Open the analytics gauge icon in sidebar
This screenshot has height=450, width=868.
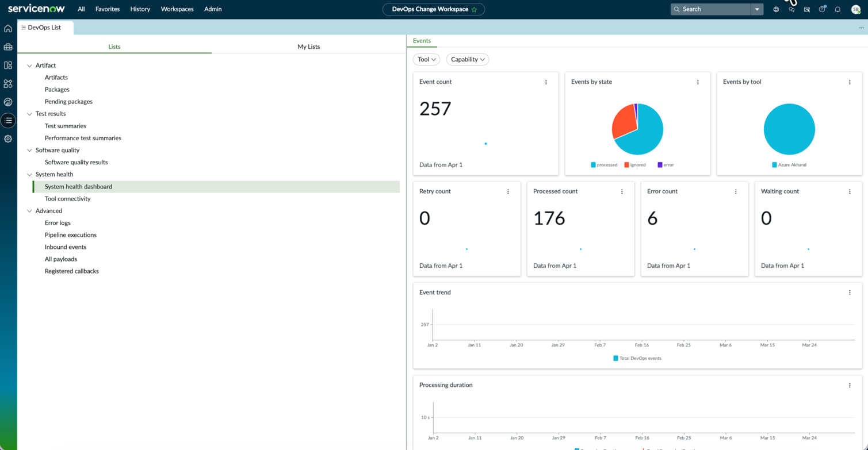[x=8, y=102]
